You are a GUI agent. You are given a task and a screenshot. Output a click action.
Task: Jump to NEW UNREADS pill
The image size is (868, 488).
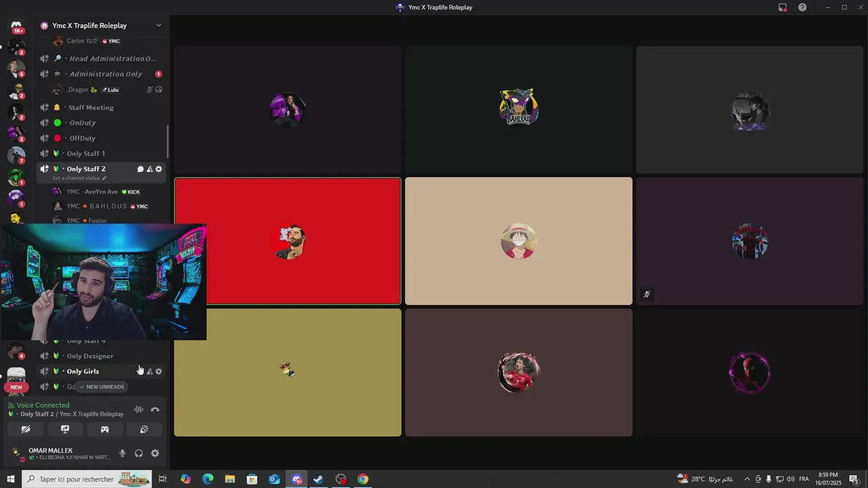[x=101, y=387]
